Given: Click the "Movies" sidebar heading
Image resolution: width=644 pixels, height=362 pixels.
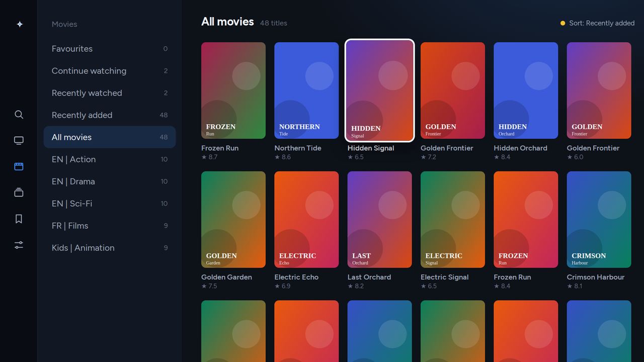Looking at the screenshot, I should [x=64, y=24].
